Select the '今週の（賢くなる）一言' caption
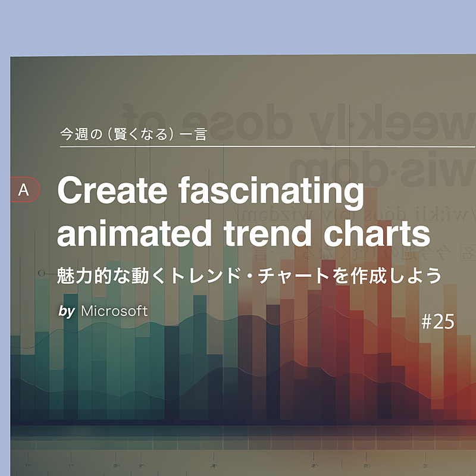The width and height of the screenshot is (476, 476). tap(133, 134)
